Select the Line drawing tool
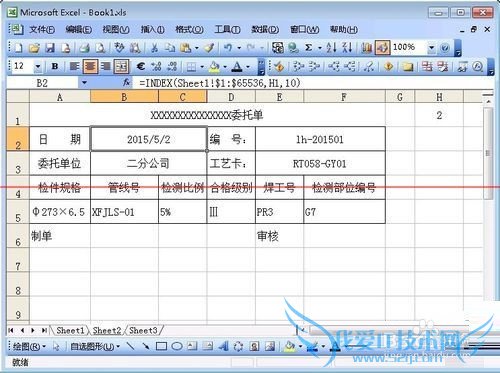The width and height of the screenshot is (500, 373). pyautogui.click(x=131, y=346)
